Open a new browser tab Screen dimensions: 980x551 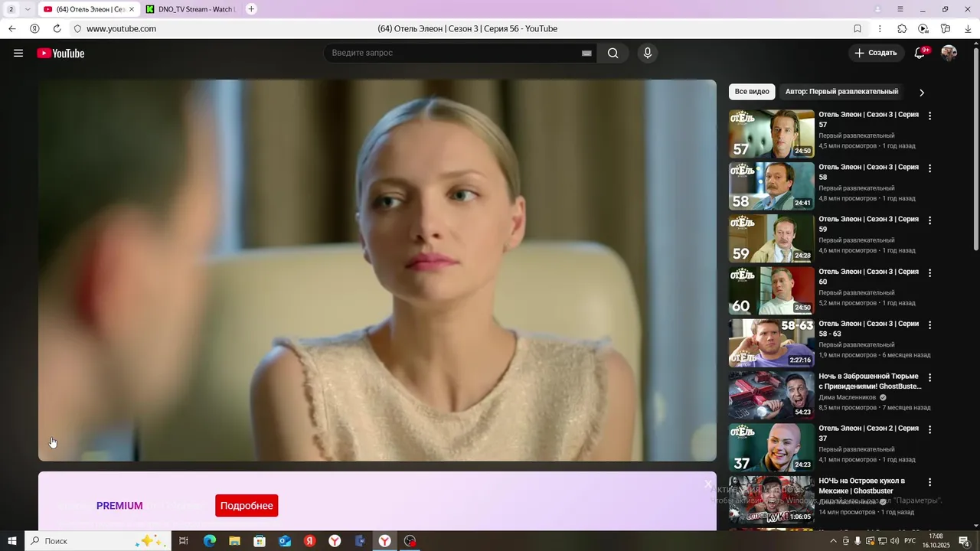click(251, 9)
